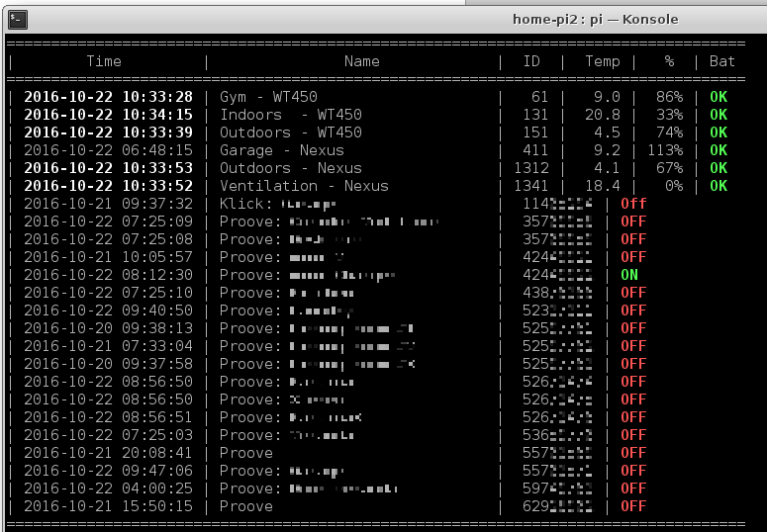Click timestamp 2016-10-22 04:00:25
The height and width of the screenshot is (532, 767).
pos(108,488)
